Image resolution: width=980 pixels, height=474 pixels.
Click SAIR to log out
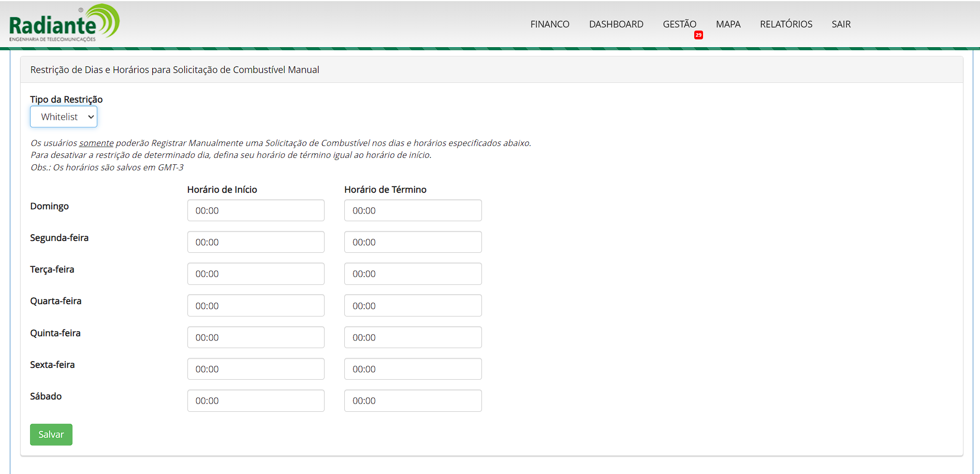[841, 24]
